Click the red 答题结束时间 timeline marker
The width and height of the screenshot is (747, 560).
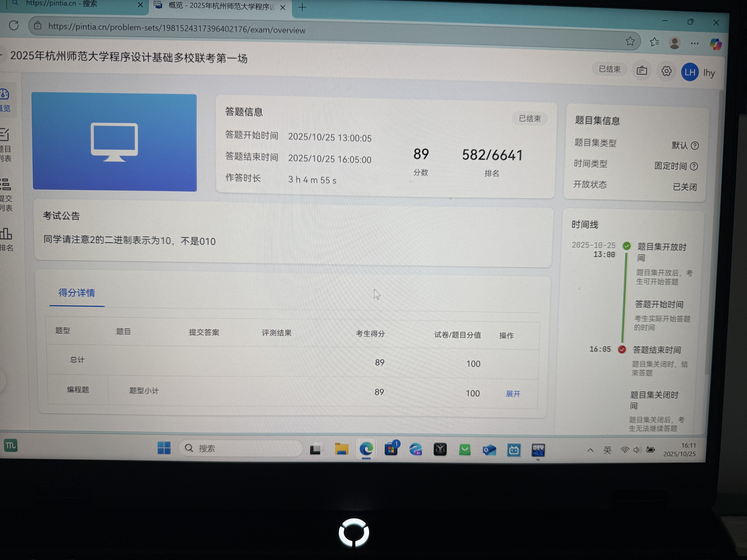click(622, 349)
